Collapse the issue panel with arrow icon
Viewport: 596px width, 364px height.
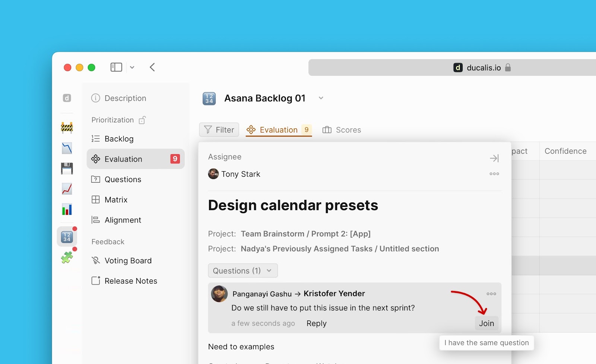pyautogui.click(x=494, y=158)
